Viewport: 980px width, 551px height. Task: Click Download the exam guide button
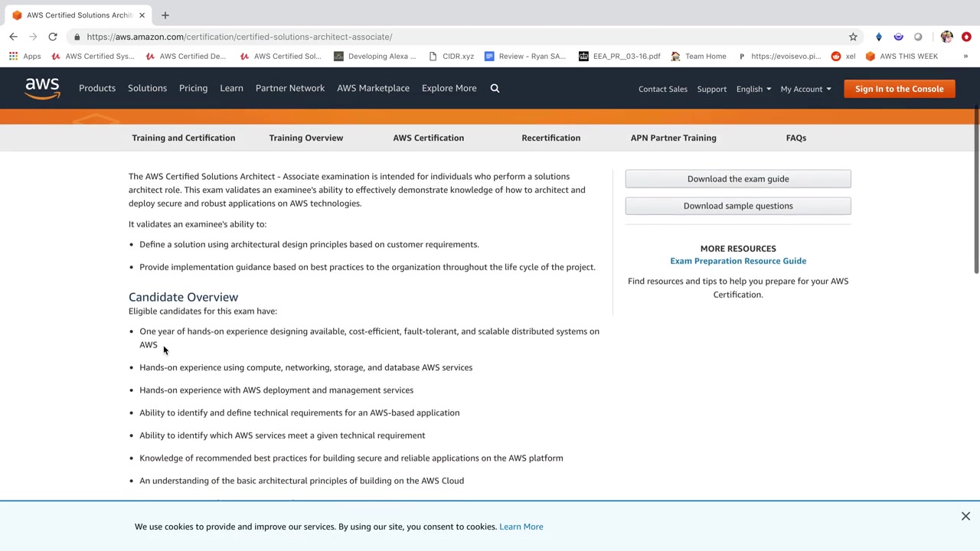point(738,178)
